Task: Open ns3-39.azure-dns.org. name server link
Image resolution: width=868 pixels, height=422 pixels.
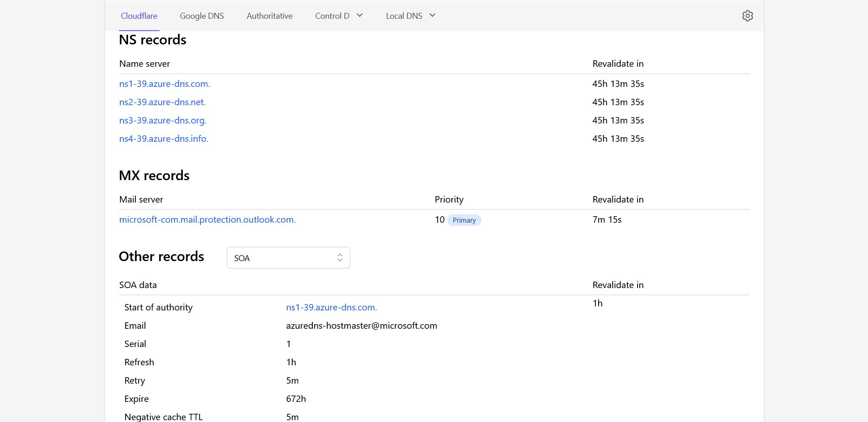Action: (x=163, y=120)
